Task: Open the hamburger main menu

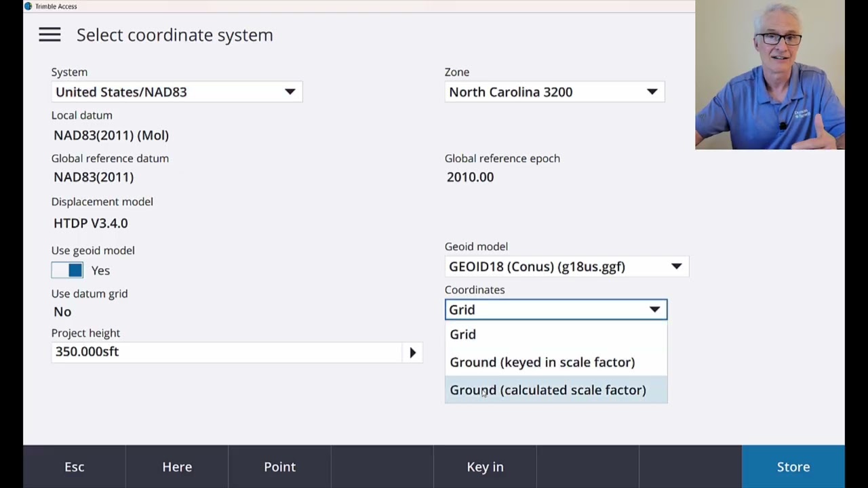Action: coord(50,35)
